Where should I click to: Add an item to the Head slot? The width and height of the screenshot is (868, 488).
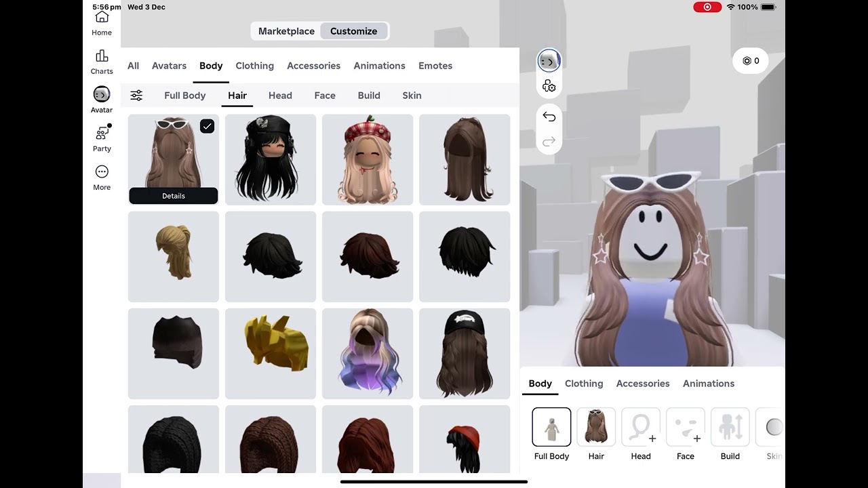pos(641,428)
